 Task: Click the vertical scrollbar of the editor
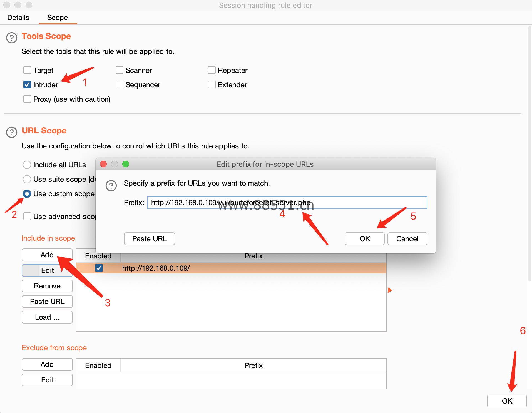pyautogui.click(x=529, y=153)
